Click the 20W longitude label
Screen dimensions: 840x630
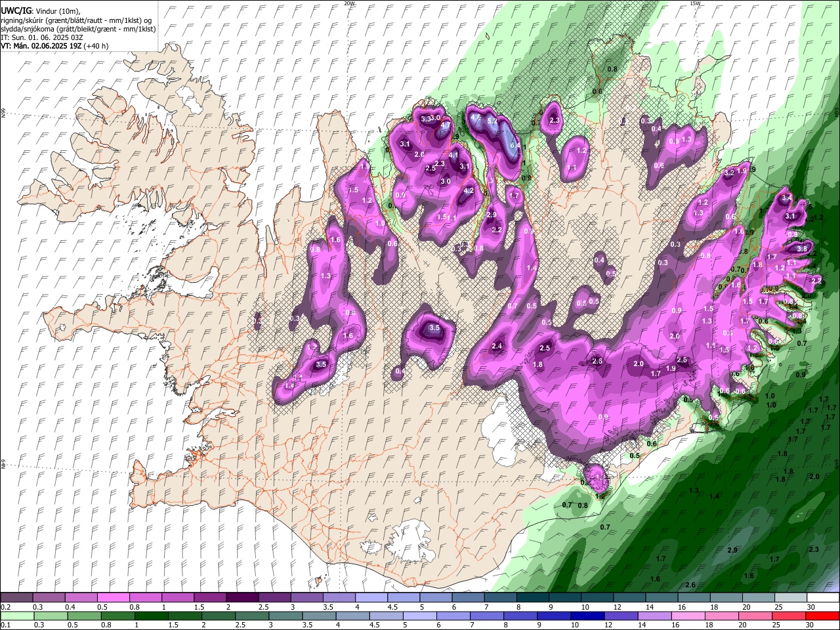click(349, 3)
